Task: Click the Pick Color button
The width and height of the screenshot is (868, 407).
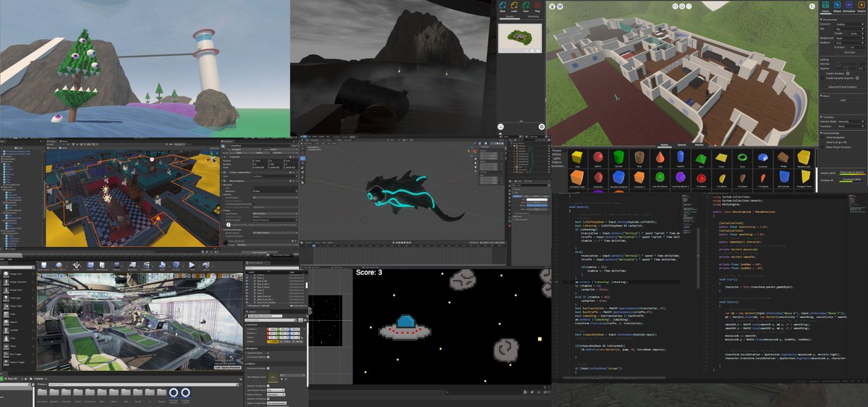Action: (849, 52)
